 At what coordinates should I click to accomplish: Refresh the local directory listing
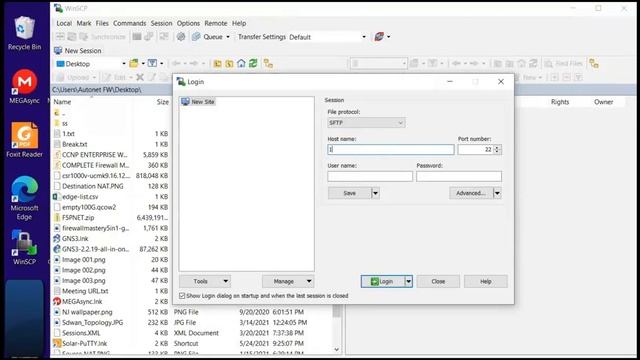(253, 64)
